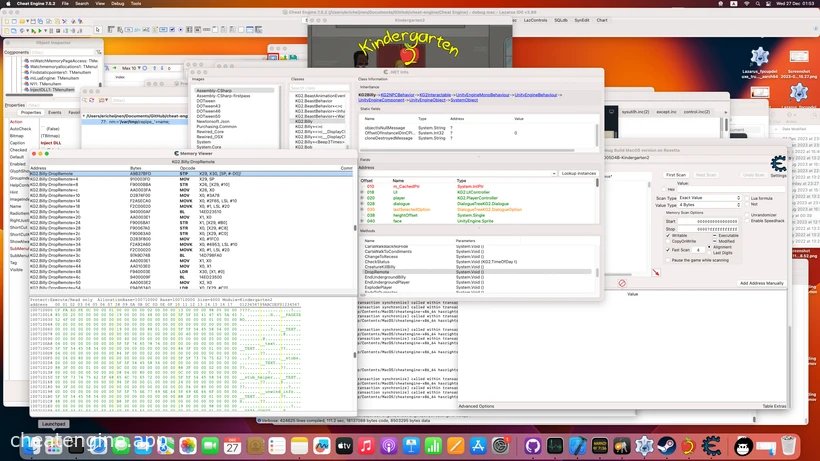Screen dimensions: 820x461
Task: Click Add Address Manually button
Action: [x=761, y=283]
